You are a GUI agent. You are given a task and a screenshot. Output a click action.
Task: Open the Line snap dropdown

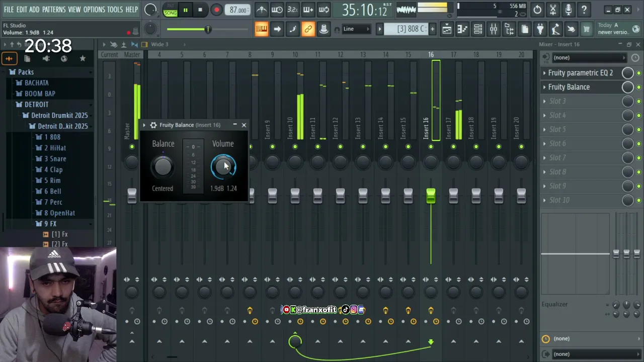pos(356,29)
